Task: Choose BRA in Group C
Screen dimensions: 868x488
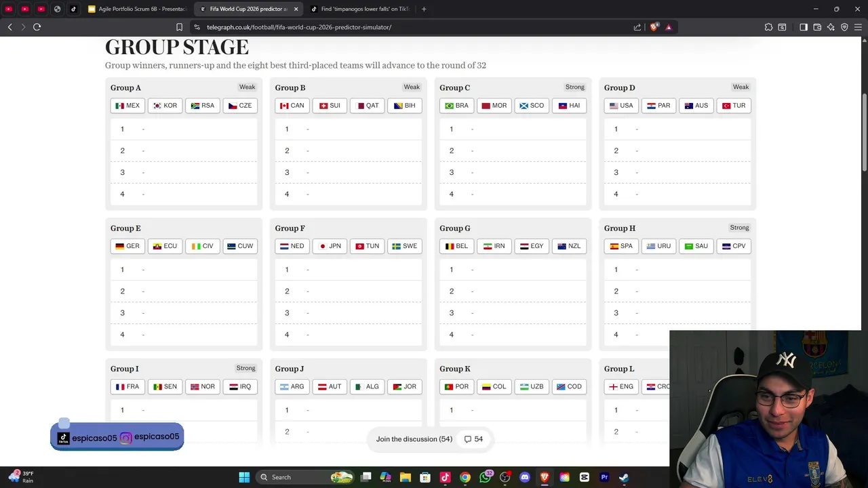Action: [456, 106]
